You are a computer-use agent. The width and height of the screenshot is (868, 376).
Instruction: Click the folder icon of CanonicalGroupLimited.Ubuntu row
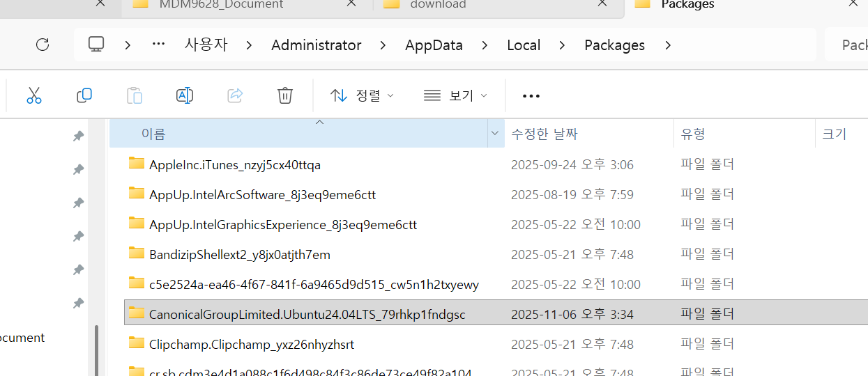tap(137, 313)
